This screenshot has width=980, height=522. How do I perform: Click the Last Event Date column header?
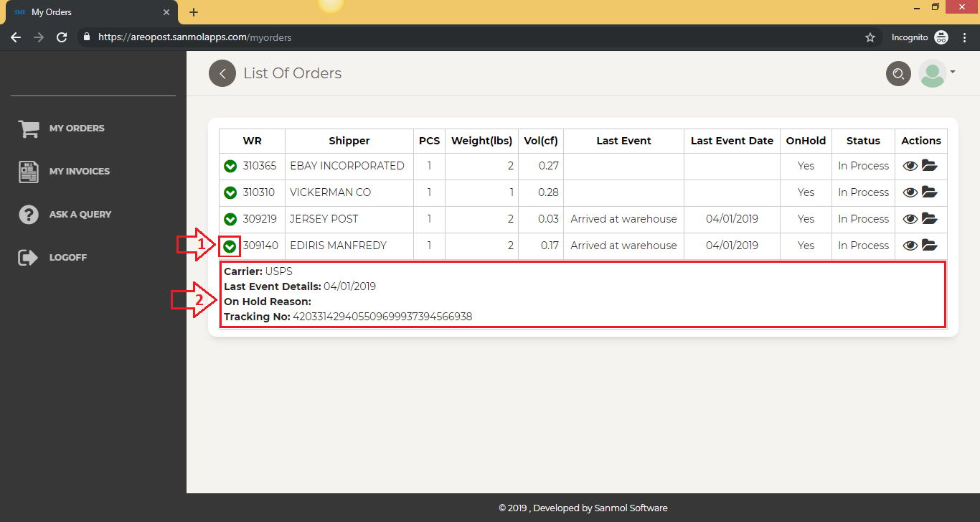pos(732,141)
